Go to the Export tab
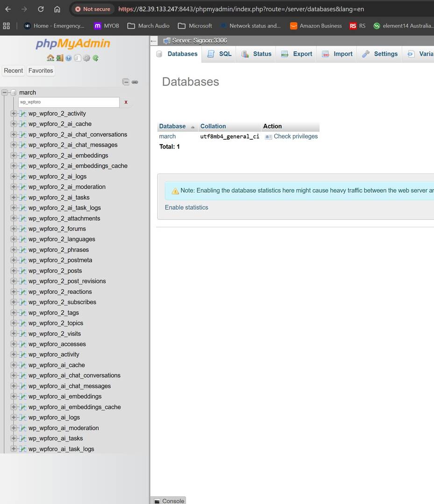Screen dimensions: 434x504 (296, 54)
